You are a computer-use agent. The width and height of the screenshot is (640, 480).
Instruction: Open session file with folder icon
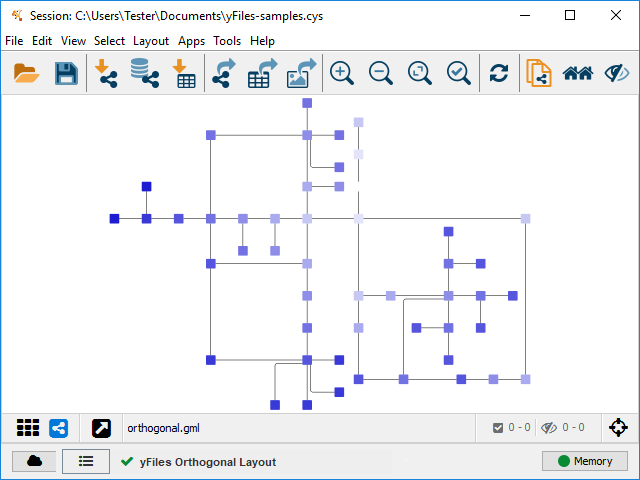(x=27, y=74)
